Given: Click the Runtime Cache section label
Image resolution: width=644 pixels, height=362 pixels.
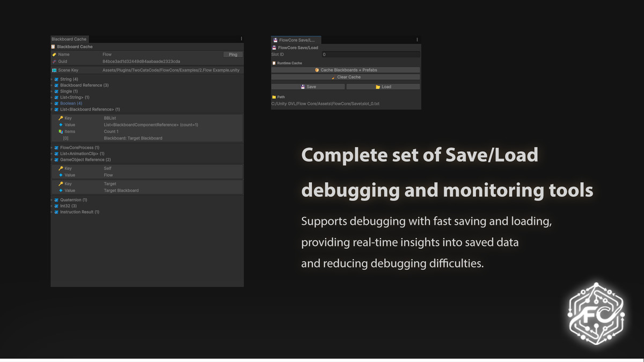Looking at the screenshot, I should (x=289, y=63).
